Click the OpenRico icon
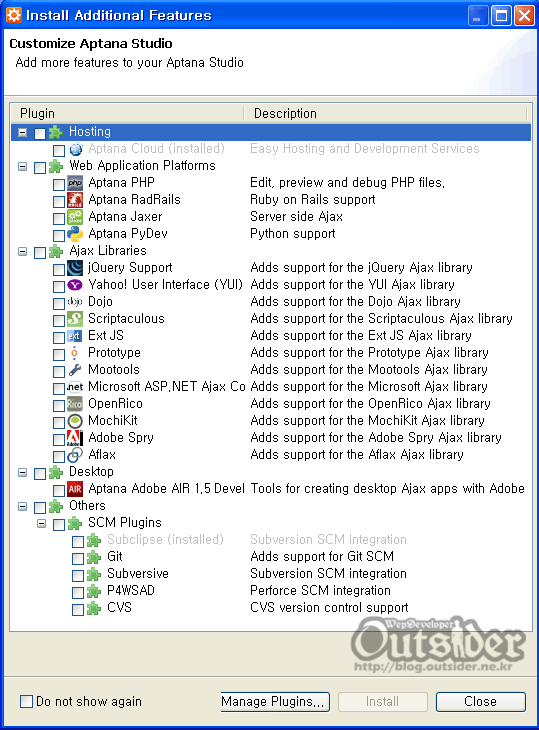 pyautogui.click(x=75, y=404)
